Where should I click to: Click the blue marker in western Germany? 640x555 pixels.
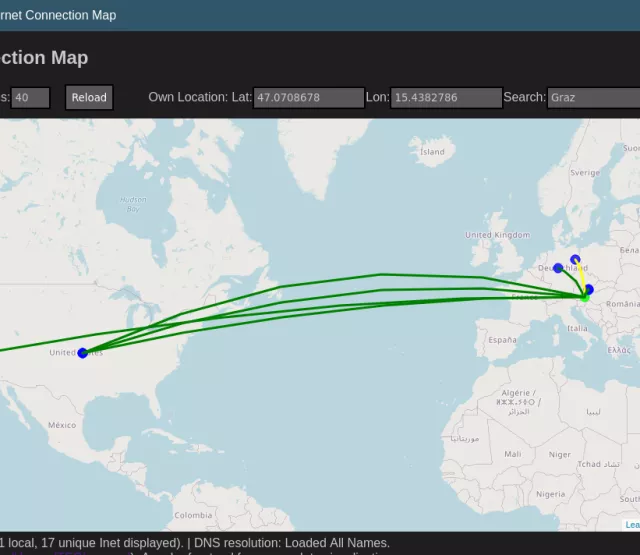click(558, 268)
